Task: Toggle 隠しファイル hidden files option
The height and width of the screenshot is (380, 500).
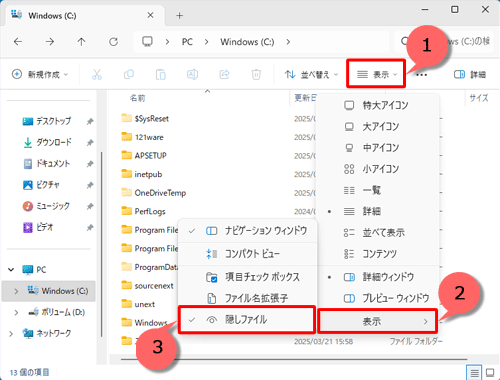Action: coord(247,320)
